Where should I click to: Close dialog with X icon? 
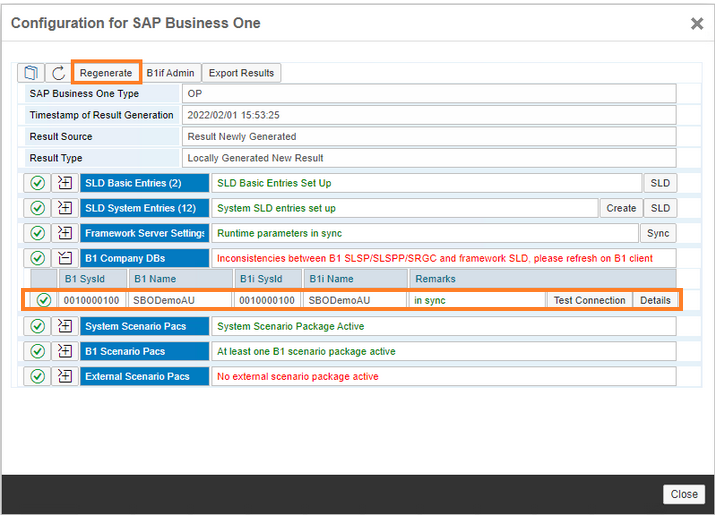[697, 23]
